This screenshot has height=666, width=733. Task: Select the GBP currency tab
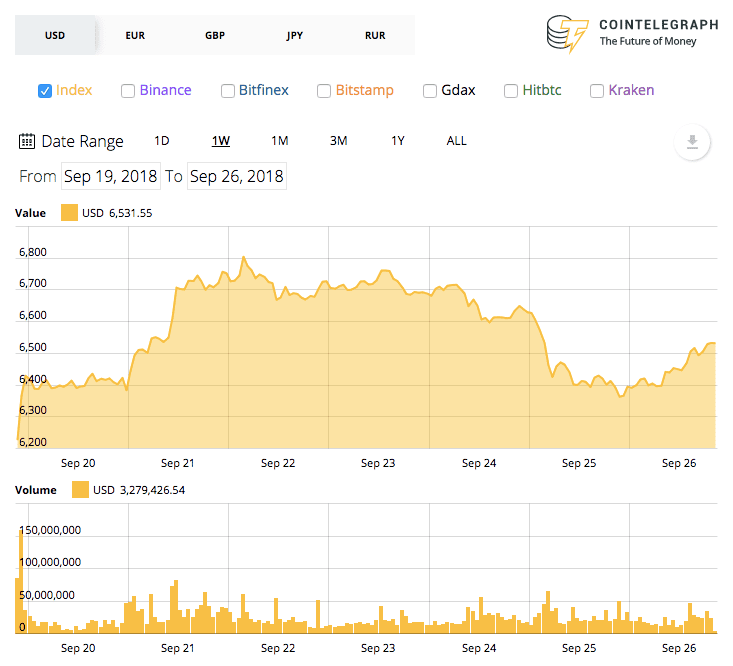point(215,35)
